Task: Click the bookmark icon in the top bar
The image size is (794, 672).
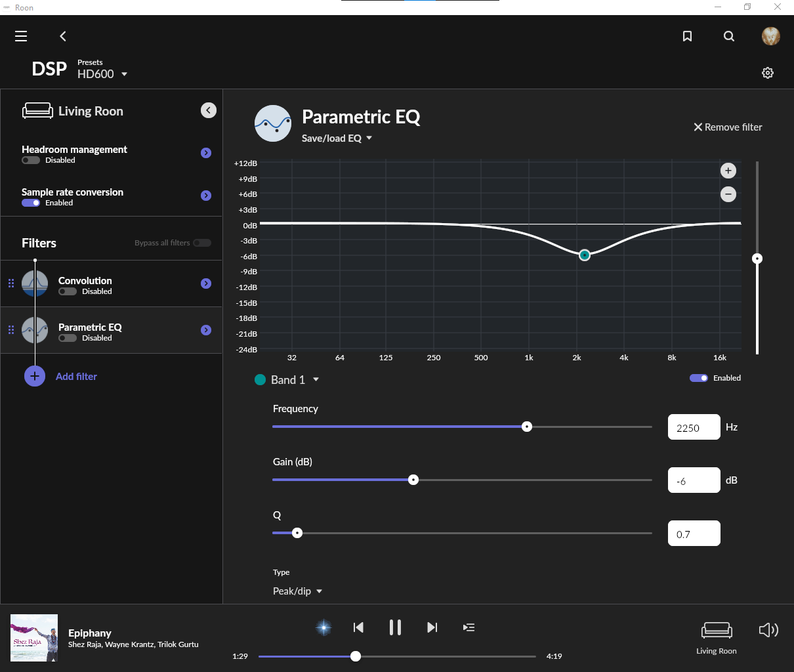Action: coord(687,36)
